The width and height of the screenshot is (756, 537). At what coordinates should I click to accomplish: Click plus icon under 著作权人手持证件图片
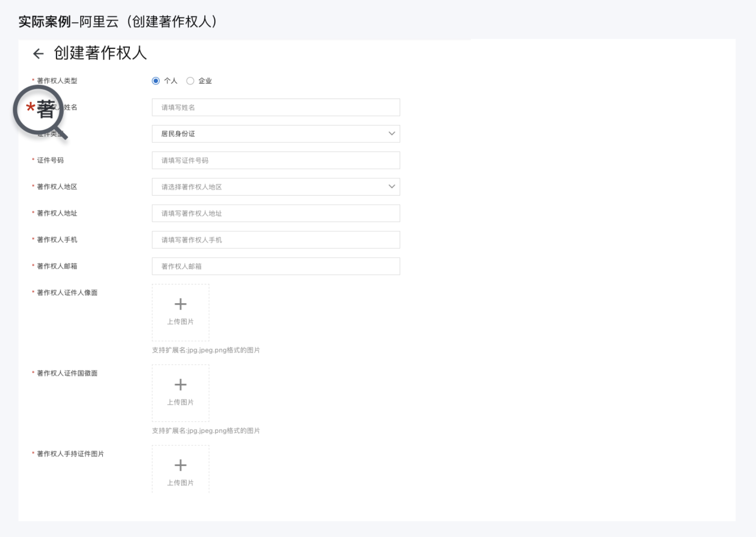click(x=180, y=466)
